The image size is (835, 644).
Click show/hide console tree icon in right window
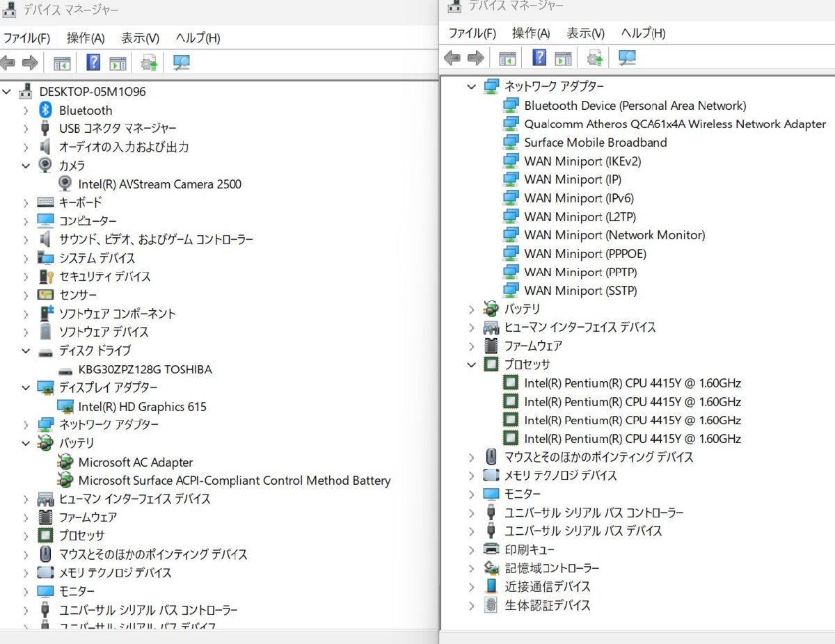click(507, 58)
